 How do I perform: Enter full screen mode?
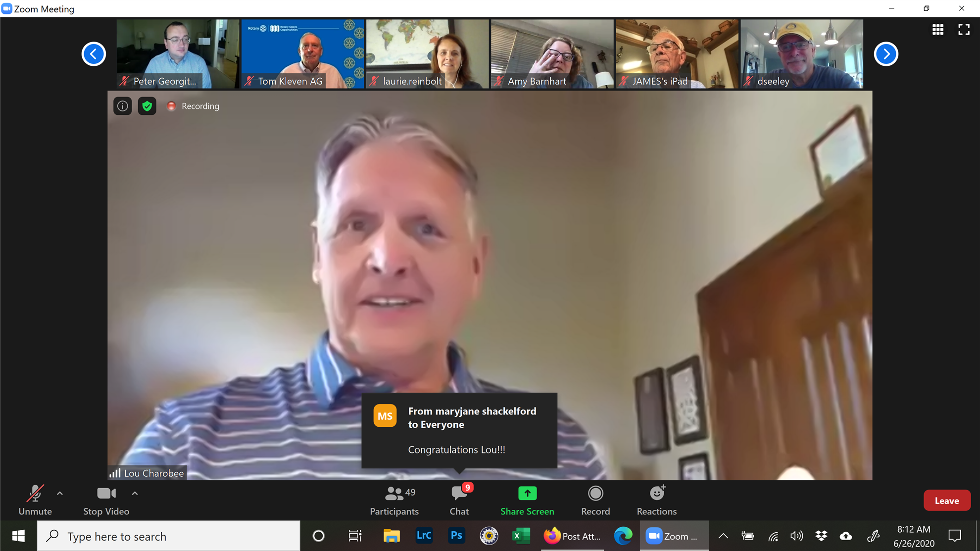tap(964, 30)
